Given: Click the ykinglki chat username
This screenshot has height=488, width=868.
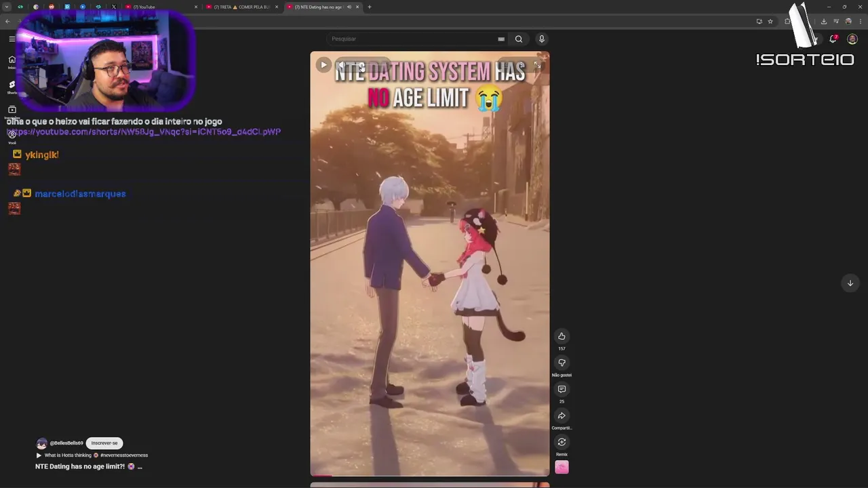Looking at the screenshot, I should pos(42,155).
